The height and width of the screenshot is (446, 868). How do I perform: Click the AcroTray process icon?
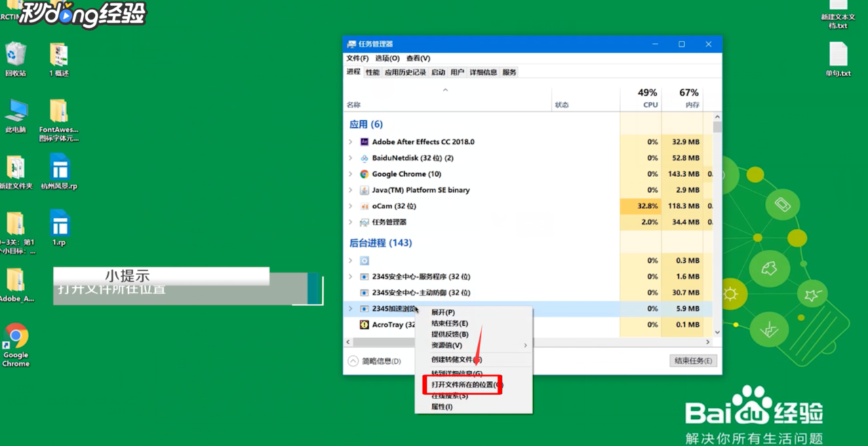click(364, 324)
